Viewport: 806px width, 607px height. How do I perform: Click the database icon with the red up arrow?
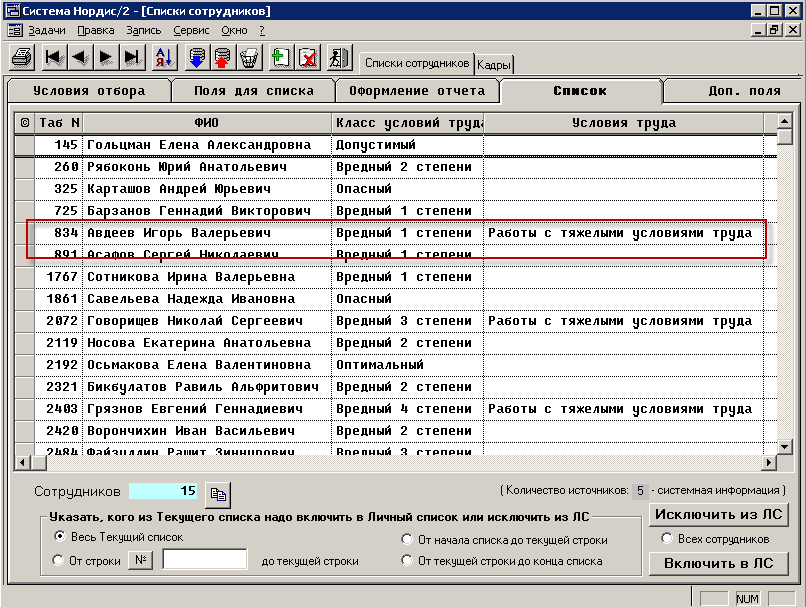click(x=222, y=57)
